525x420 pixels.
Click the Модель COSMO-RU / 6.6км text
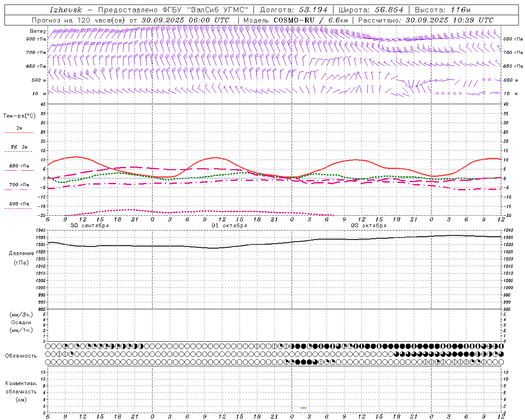pyautogui.click(x=296, y=20)
